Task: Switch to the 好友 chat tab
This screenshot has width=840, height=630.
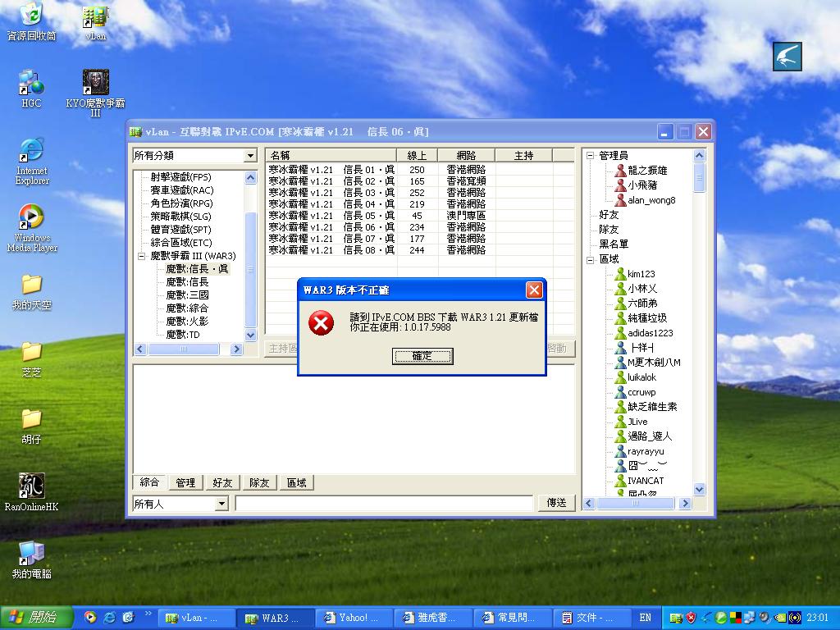Action: click(x=222, y=483)
